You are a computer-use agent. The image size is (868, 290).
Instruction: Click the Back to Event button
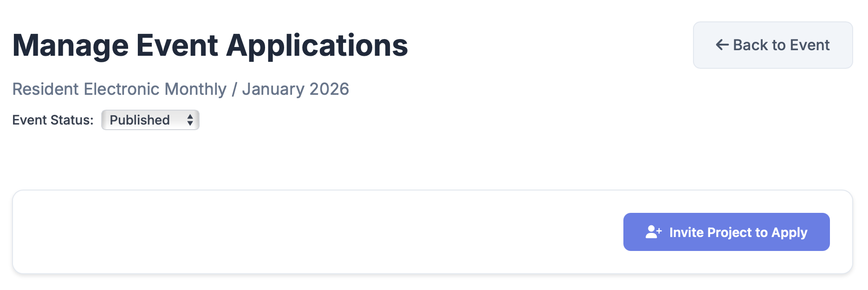click(772, 45)
